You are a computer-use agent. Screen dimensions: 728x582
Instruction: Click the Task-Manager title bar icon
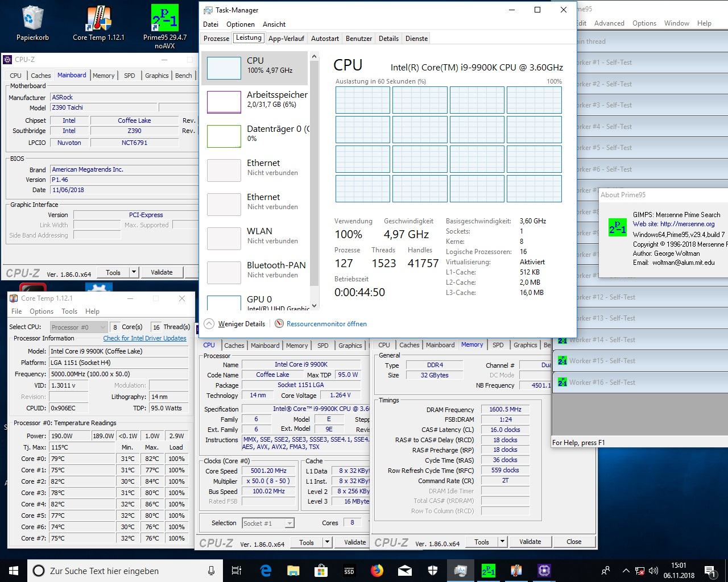coord(208,10)
